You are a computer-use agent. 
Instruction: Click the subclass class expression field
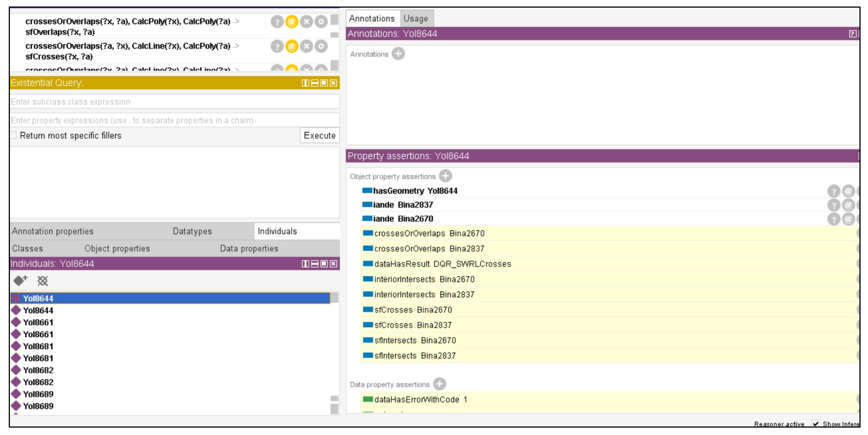pos(174,102)
